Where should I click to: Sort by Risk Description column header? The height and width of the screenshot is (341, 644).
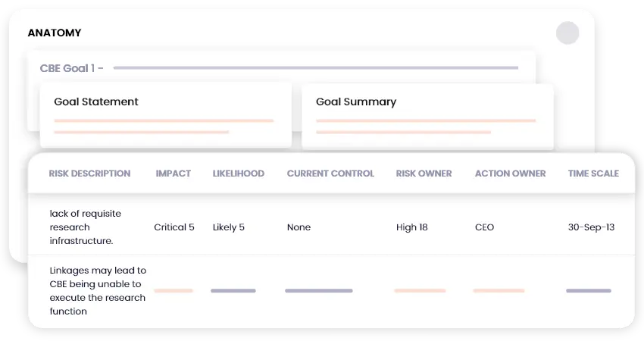tap(89, 174)
